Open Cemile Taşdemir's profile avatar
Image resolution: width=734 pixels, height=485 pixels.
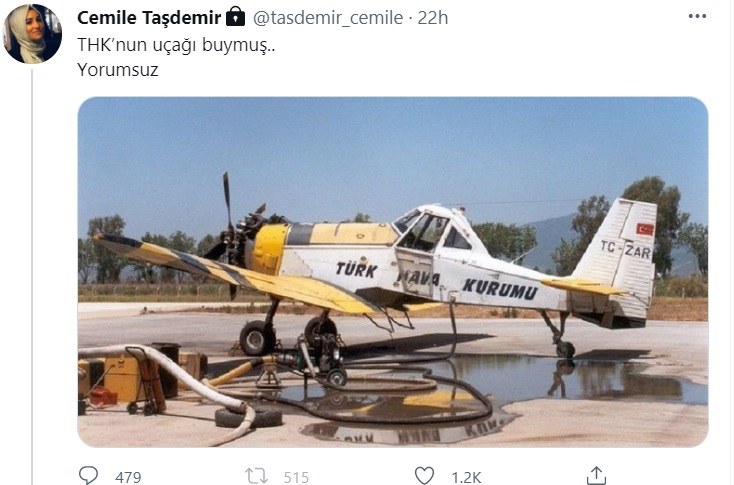point(32,34)
